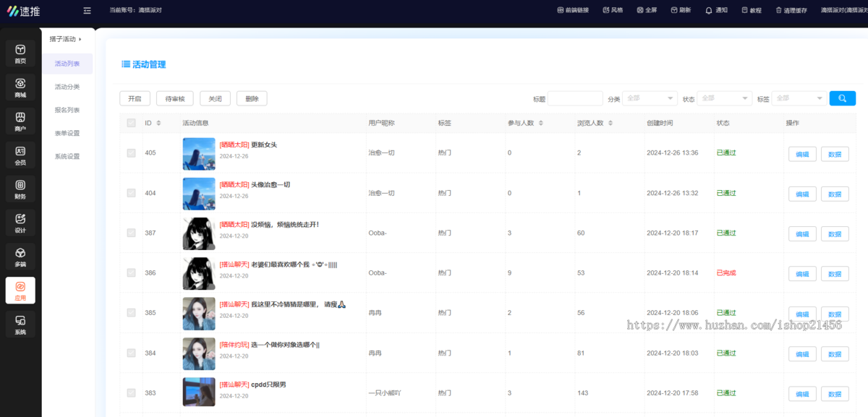The height and width of the screenshot is (417, 868).
Task: Sort the ID column with arrows
Action: click(x=158, y=123)
